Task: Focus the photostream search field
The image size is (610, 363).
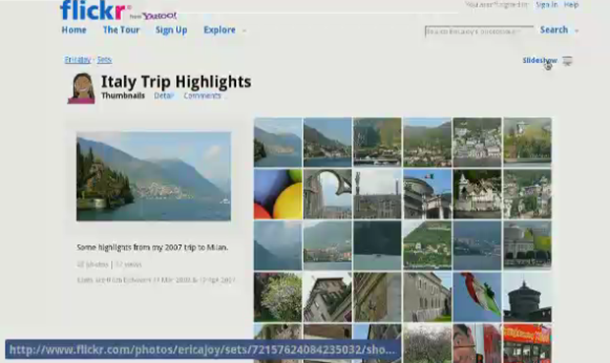Action: (x=479, y=31)
